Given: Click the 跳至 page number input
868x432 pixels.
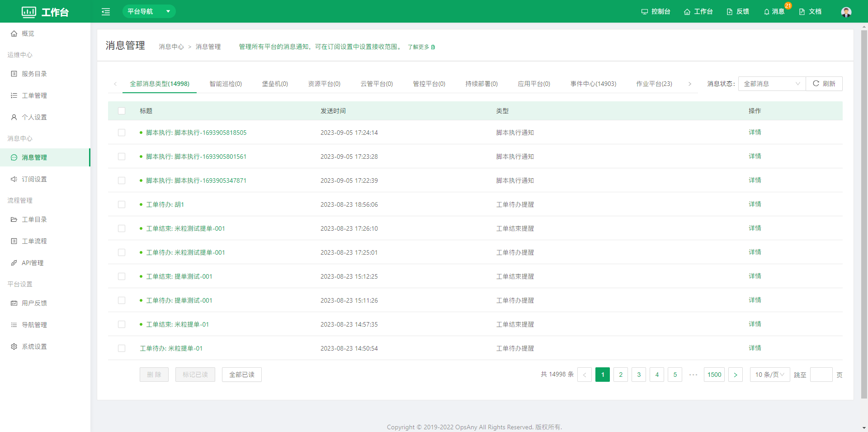Looking at the screenshot, I should [821, 375].
